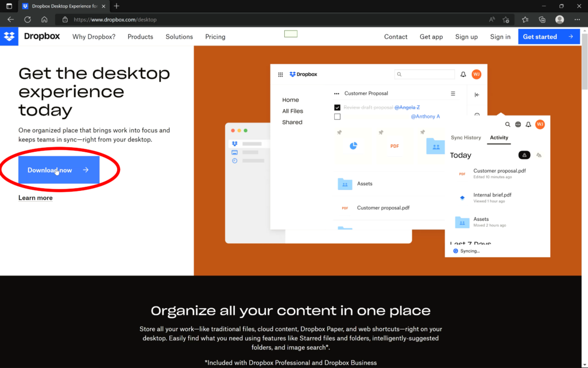
Task: Click the Get started button
Action: click(549, 37)
